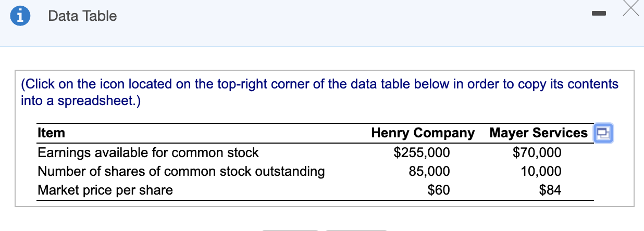
Task: Select the $84 market price cell
Action: (x=550, y=190)
